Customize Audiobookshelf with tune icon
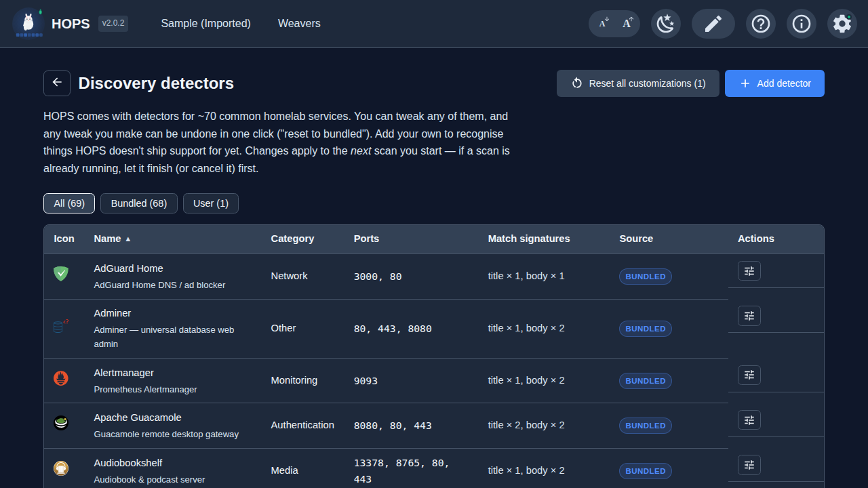The height and width of the screenshot is (488, 868). tap(749, 465)
